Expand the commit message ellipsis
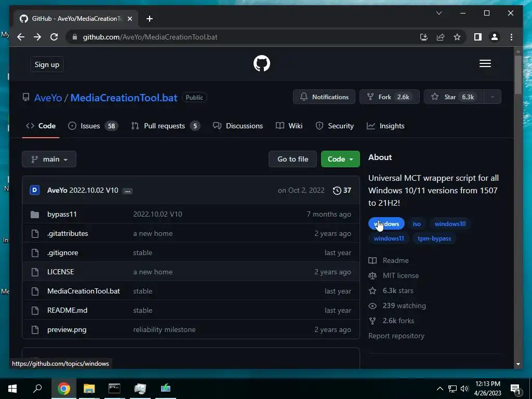The image size is (532, 399). (x=127, y=191)
